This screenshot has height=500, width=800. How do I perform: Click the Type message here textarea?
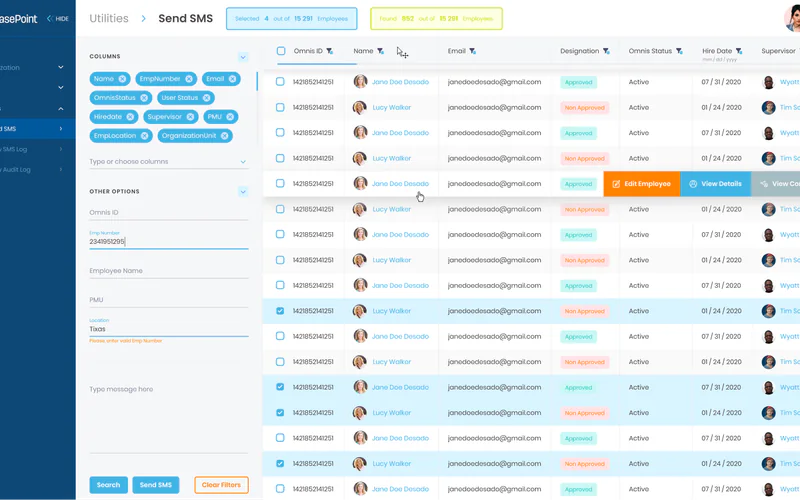pos(168,418)
